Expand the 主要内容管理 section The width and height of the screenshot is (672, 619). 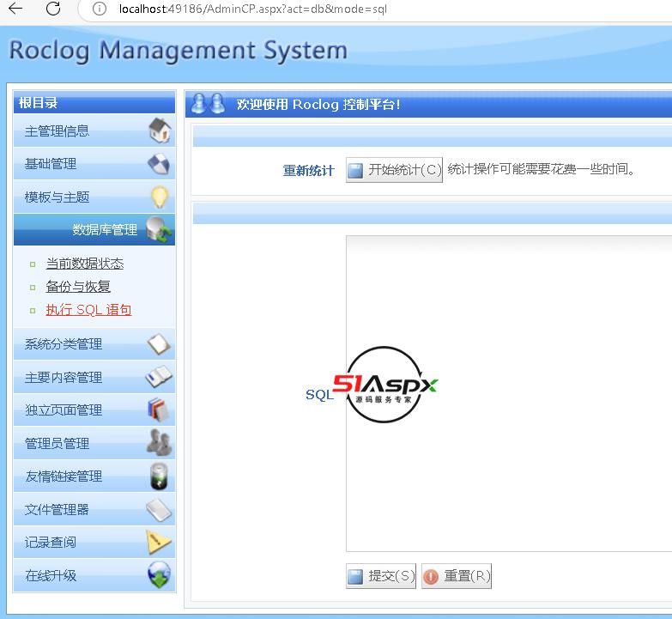coord(94,377)
